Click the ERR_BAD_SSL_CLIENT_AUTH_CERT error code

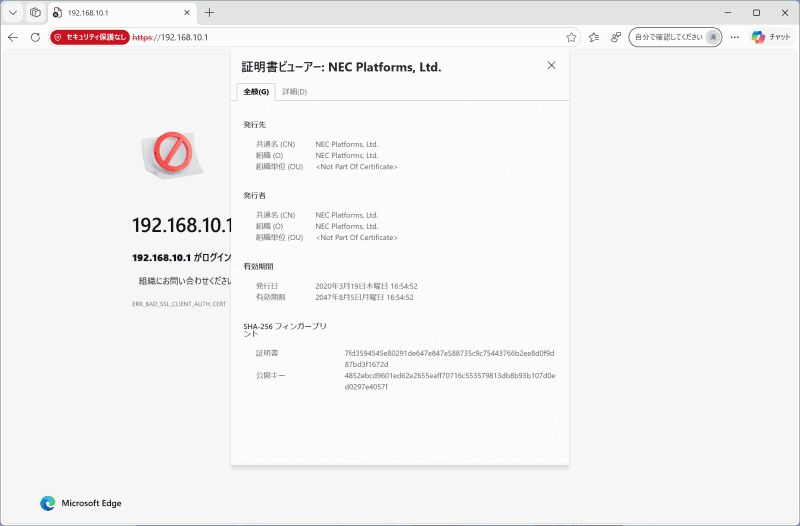[179, 304]
